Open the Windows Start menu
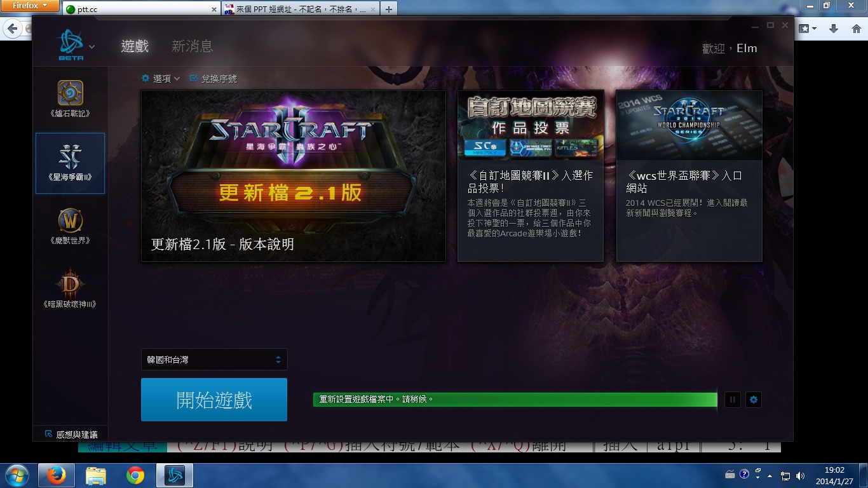This screenshot has height=488, width=868. point(17,475)
